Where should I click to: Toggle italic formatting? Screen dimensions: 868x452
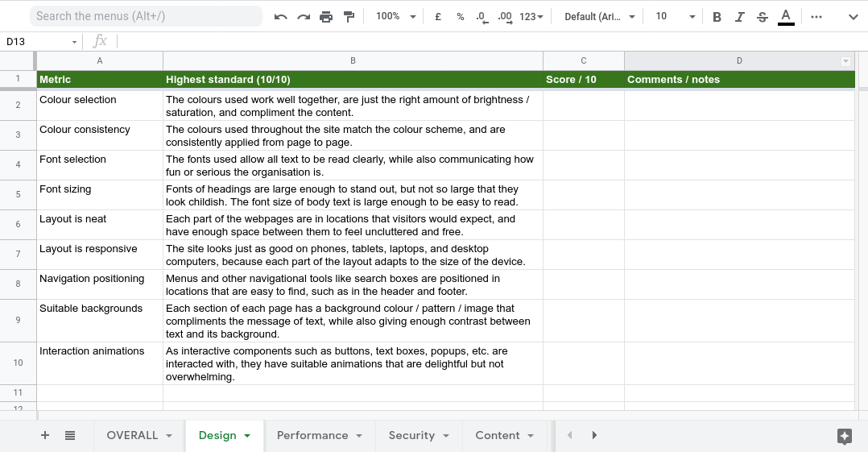[x=739, y=17]
